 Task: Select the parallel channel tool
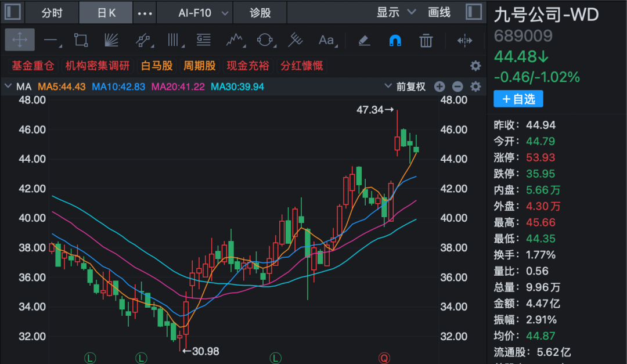pos(143,40)
